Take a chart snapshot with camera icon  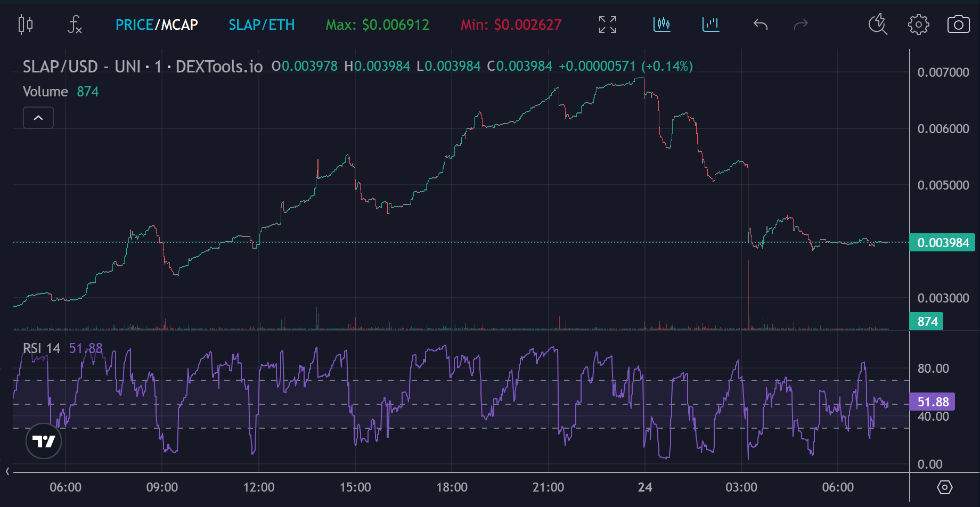[x=958, y=24]
